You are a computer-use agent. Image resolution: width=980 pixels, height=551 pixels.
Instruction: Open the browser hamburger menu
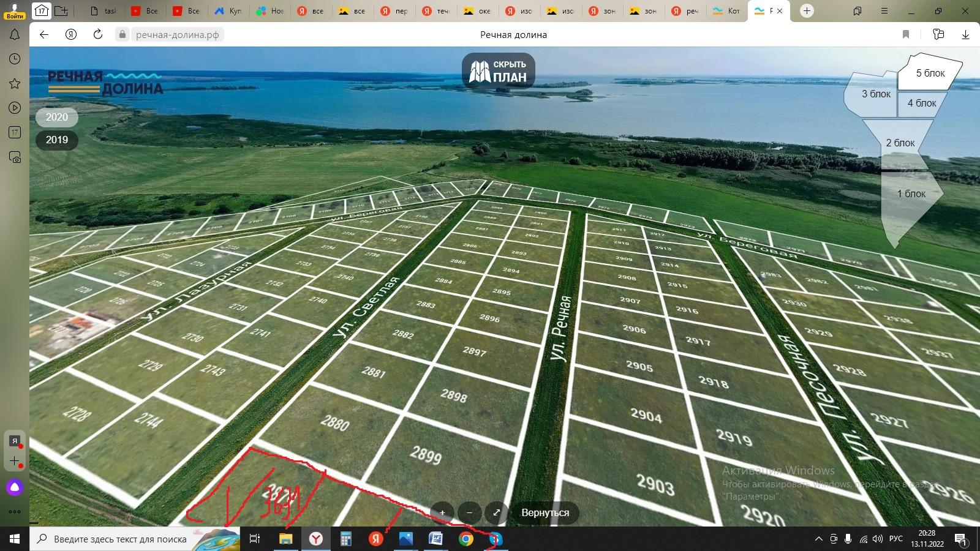tap(884, 11)
